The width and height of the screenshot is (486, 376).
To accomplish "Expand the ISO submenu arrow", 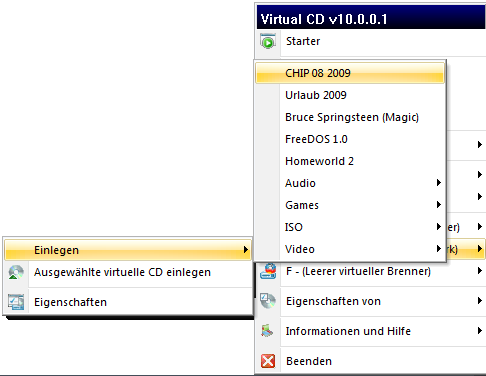I will tap(439, 227).
